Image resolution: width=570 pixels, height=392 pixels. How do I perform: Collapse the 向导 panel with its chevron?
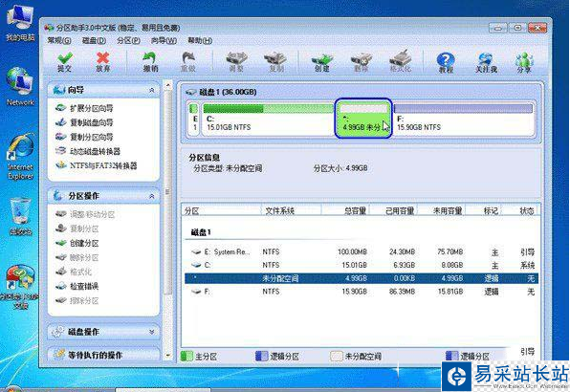[152, 90]
